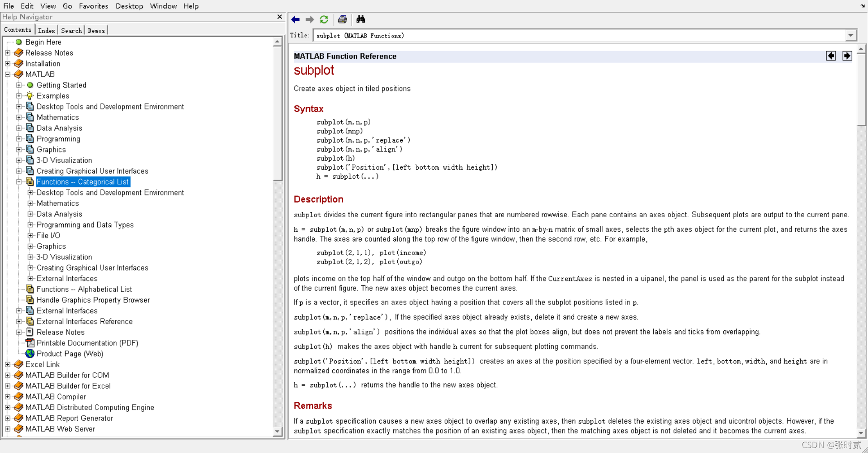Select the Contents tab

[x=18, y=29]
